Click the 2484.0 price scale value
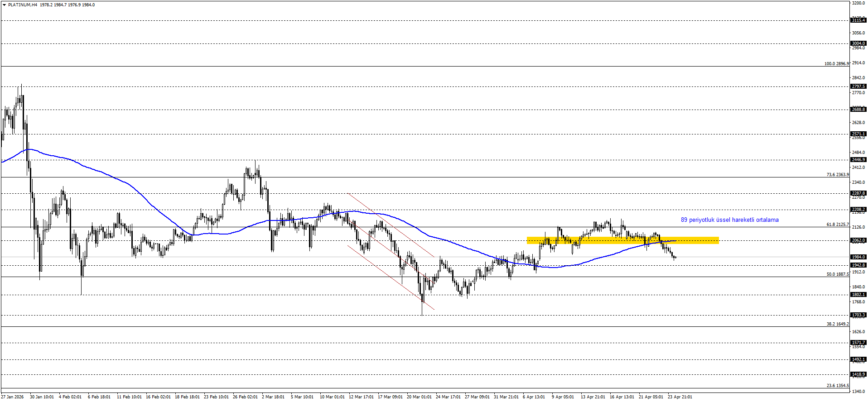This screenshot has height=402, width=868. (x=858, y=153)
